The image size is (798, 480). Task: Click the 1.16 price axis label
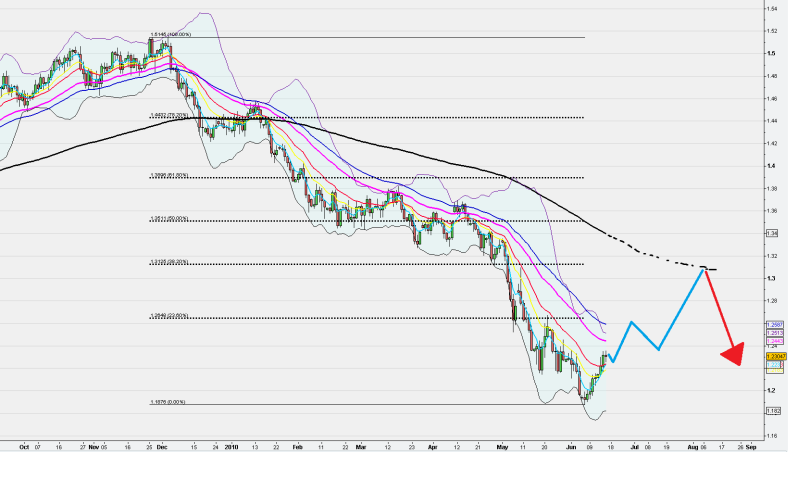[772, 436]
